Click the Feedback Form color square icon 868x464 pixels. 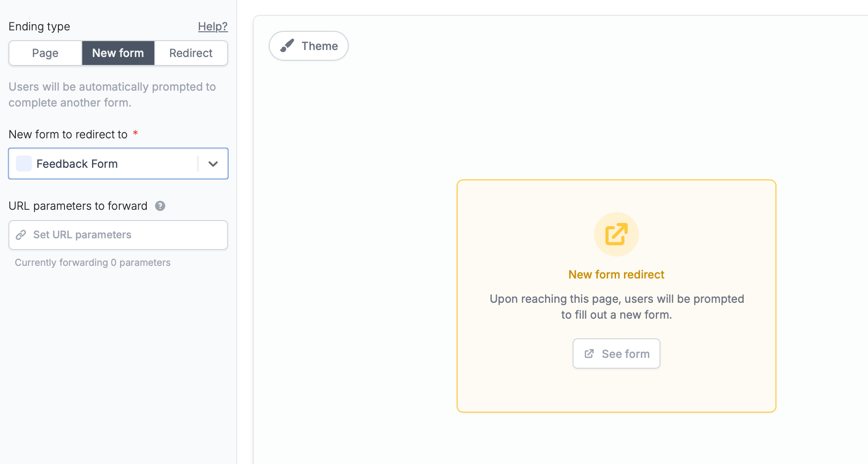click(x=24, y=164)
